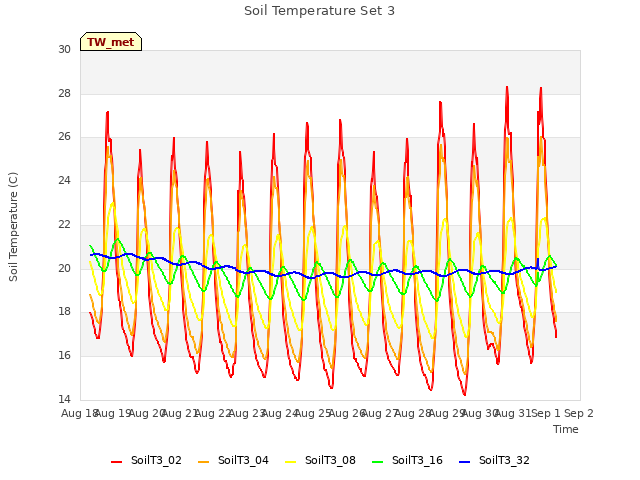Click the y-axis value 18
Screen dimensions: 640x480
(64, 312)
